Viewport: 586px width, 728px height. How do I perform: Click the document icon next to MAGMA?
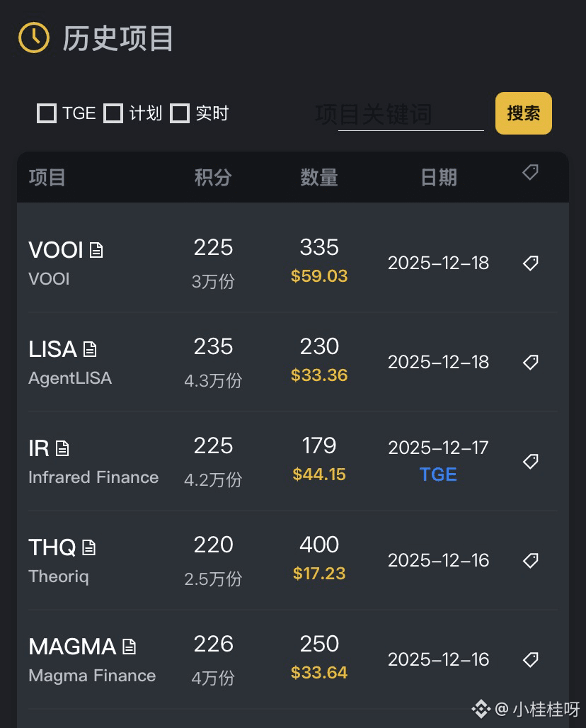[129, 647]
